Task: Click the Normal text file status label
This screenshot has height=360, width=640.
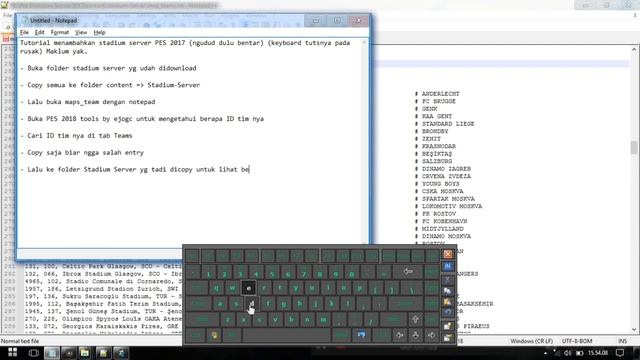Action: tap(20, 341)
